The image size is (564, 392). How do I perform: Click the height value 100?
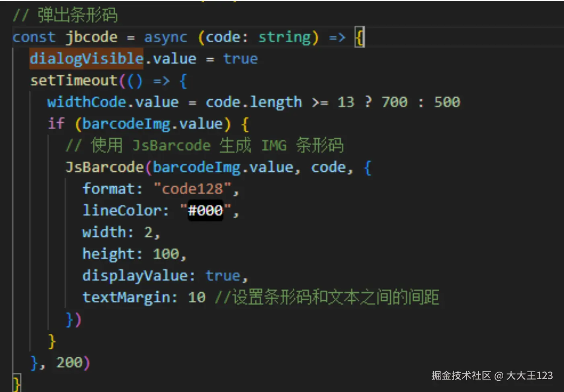[166, 254]
